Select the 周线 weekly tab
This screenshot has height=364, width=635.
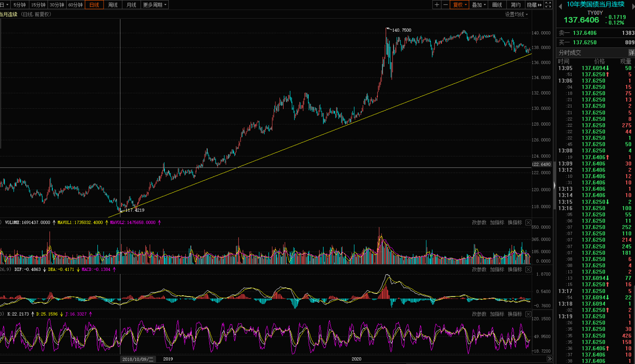pos(112,5)
